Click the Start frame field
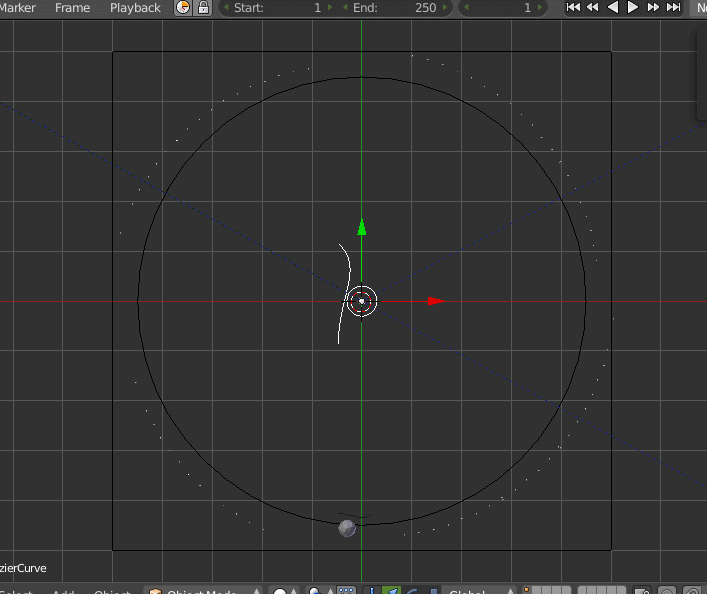This screenshot has height=594, width=707. pos(278,8)
